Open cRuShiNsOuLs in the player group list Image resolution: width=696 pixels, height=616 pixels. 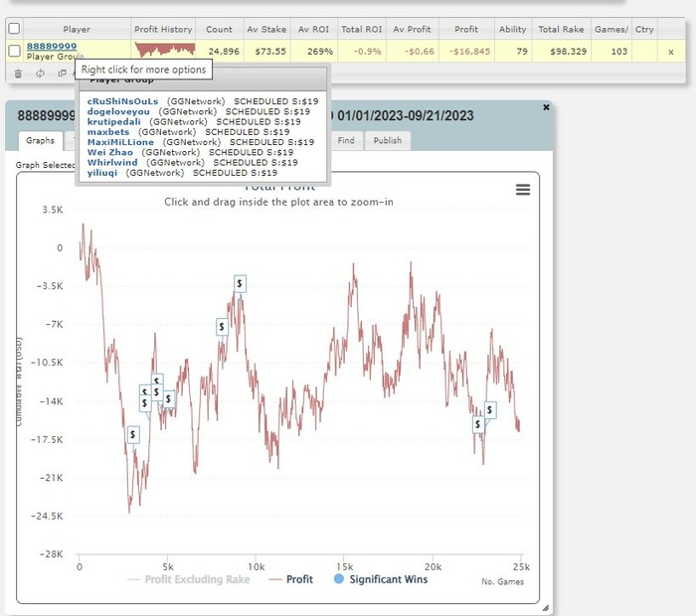pos(122,101)
